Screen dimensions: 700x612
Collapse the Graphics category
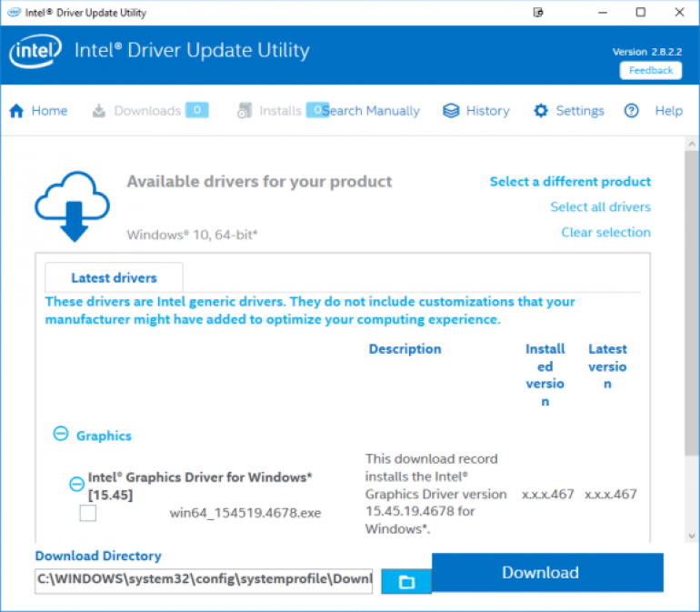tap(61, 434)
